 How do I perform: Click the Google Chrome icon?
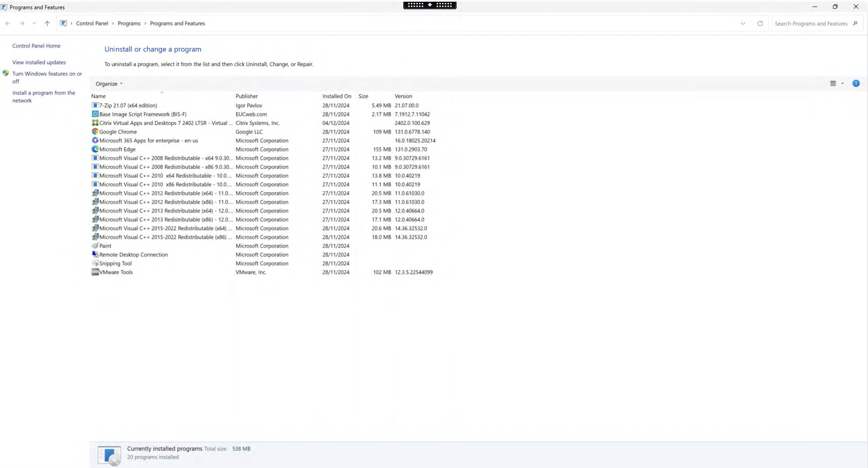tap(95, 132)
